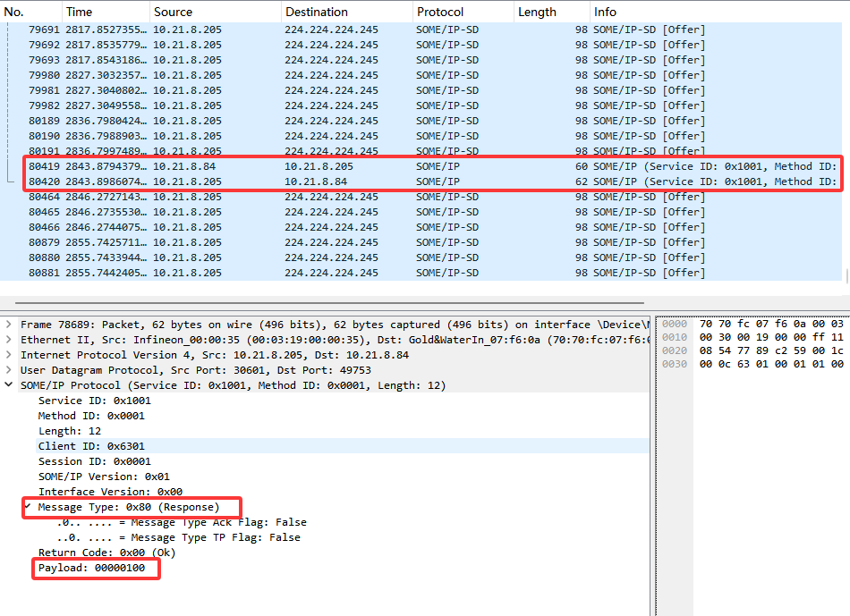850x616 pixels.
Task: Select packet 80189 Offer row
Action: (421, 121)
